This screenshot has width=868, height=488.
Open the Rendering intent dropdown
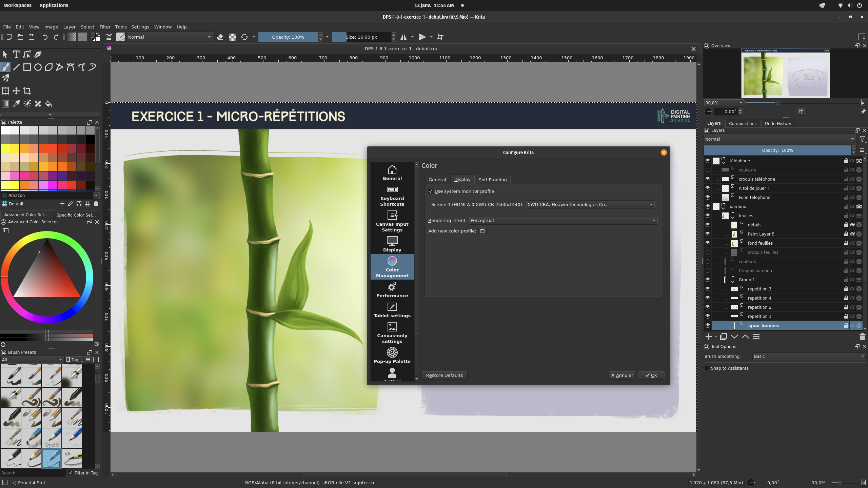(563, 220)
